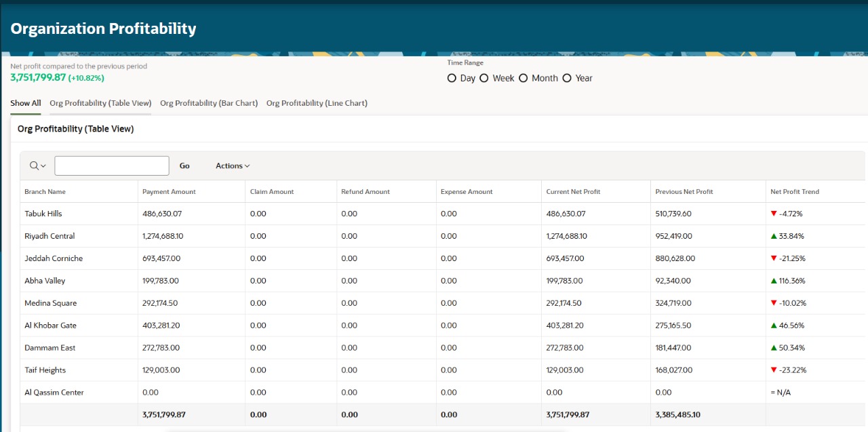Choose the Year time range option
Viewport: 868px width, 432px height.
(567, 79)
